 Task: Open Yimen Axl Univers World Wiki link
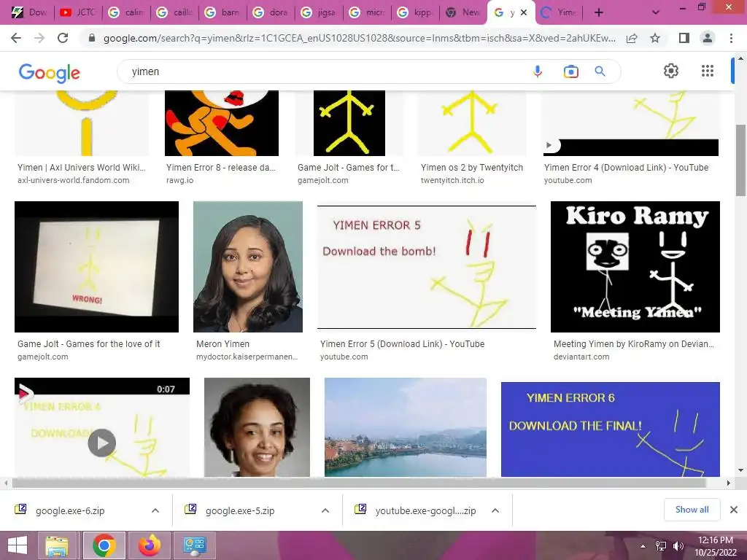click(x=82, y=168)
